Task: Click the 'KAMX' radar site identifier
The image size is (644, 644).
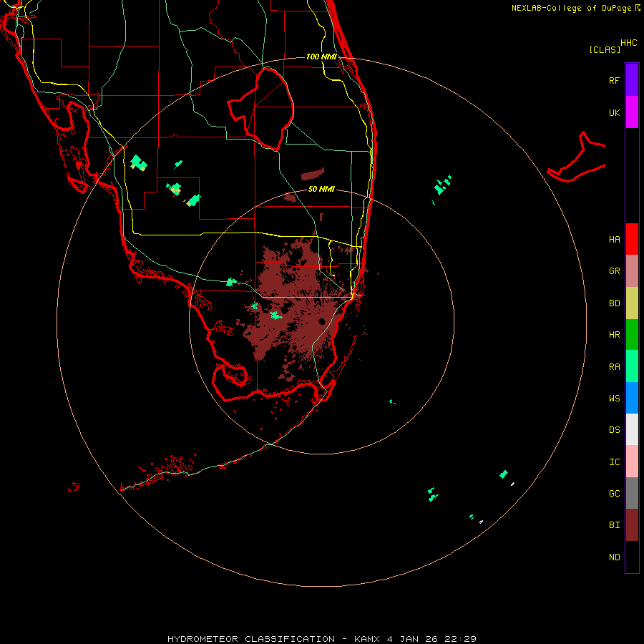Action: click(x=367, y=639)
